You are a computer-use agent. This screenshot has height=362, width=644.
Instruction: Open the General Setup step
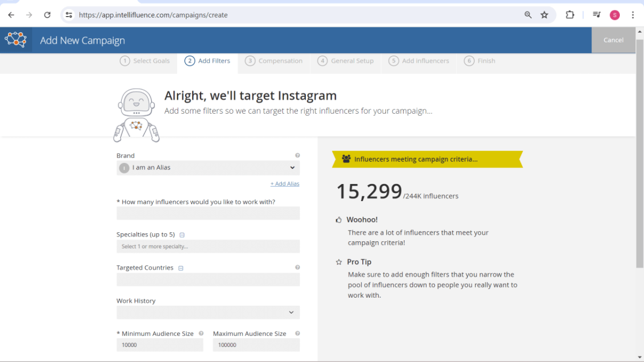point(346,61)
